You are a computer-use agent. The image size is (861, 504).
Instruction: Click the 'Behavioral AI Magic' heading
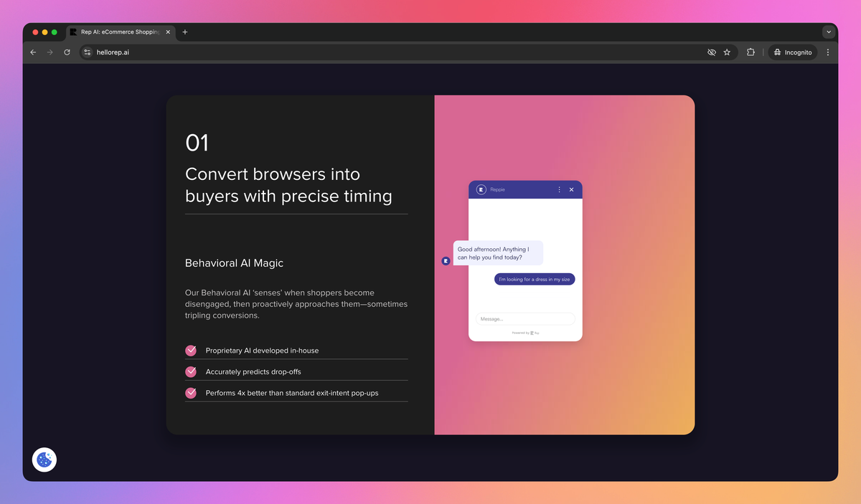coord(234,263)
